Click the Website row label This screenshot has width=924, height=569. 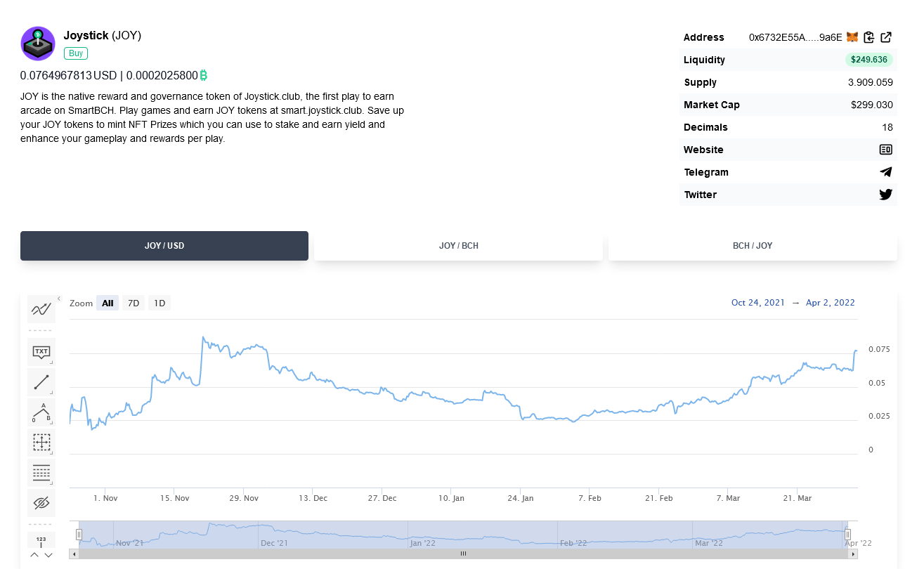[x=703, y=150]
